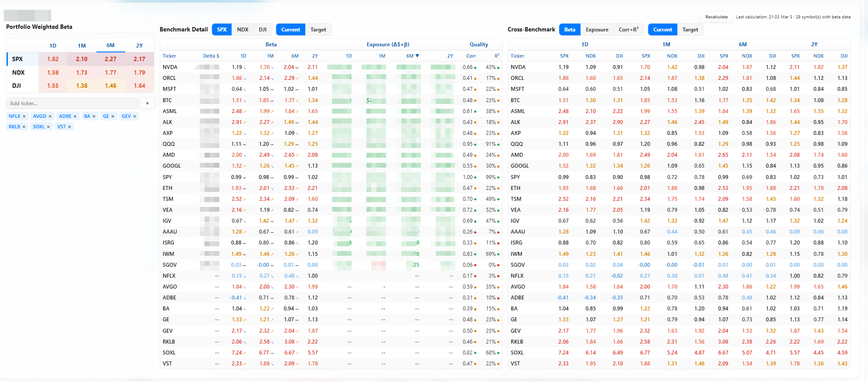Toggle Cross-Benchmark view to Target
The width and height of the screenshot is (868, 382).
click(690, 30)
